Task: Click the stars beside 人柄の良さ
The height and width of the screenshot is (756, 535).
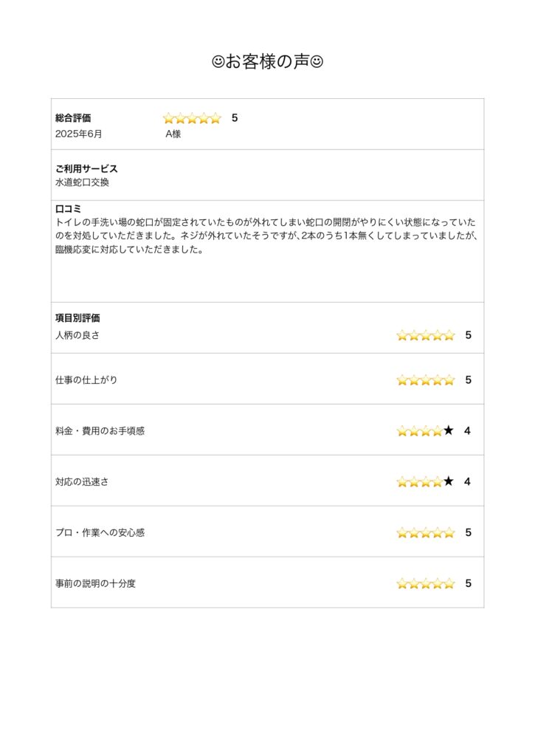Action: coord(425,335)
